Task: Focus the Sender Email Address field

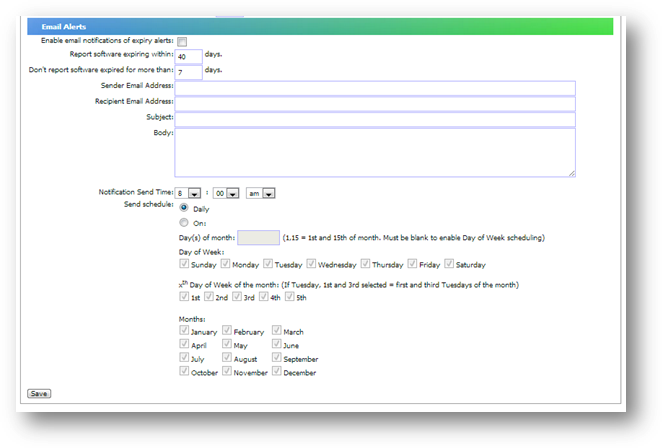Action: coord(375,88)
